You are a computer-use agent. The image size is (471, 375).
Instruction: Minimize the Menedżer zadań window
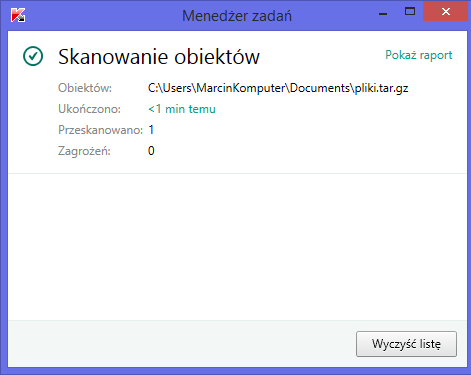pos(383,14)
